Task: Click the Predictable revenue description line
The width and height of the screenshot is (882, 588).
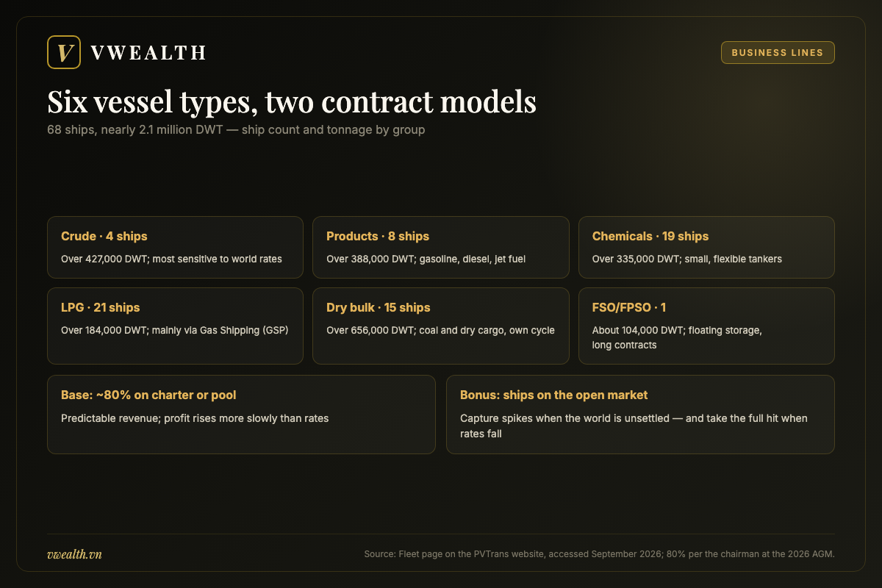Action: coord(195,418)
